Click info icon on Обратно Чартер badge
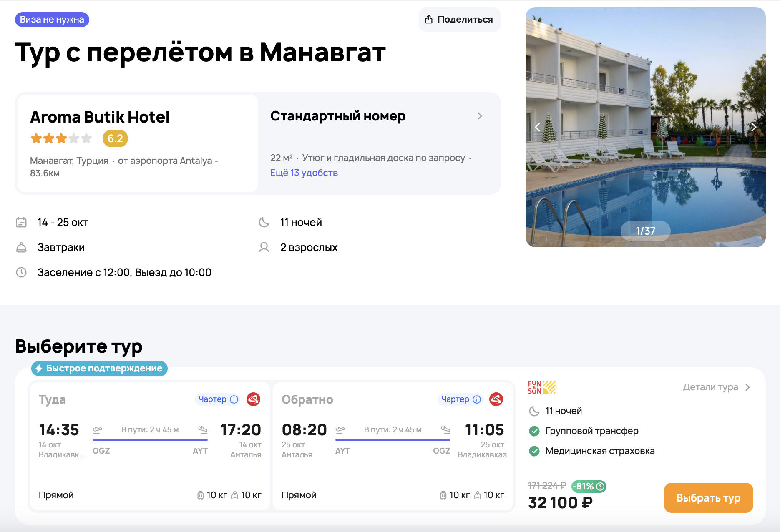 point(477,399)
